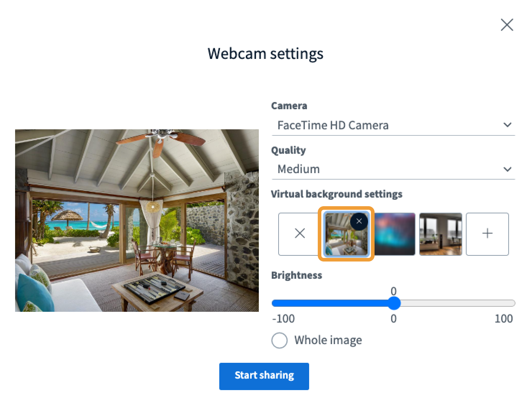Choose the blurred blue background thumbnail
532x398 pixels.
[394, 234]
